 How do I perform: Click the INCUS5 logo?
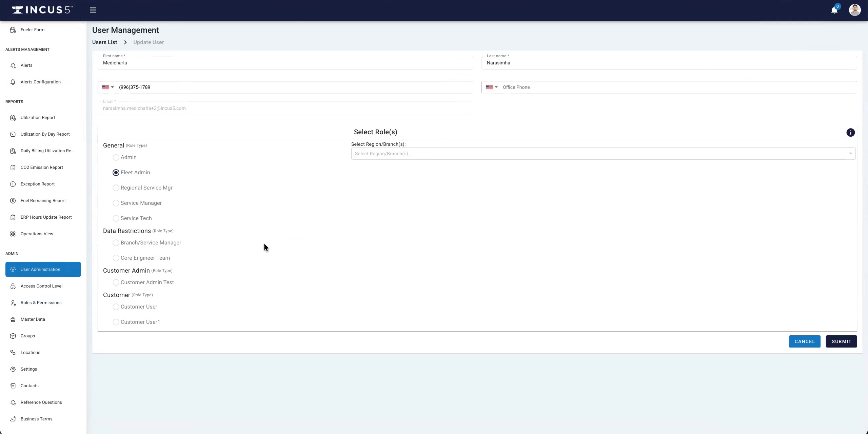tap(42, 10)
